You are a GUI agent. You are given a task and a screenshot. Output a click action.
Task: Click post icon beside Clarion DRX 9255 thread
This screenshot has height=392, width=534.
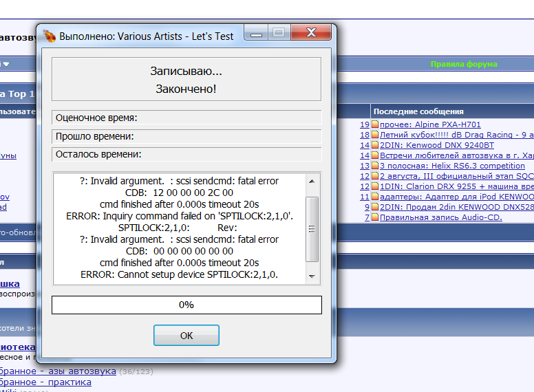pyautogui.click(x=375, y=187)
